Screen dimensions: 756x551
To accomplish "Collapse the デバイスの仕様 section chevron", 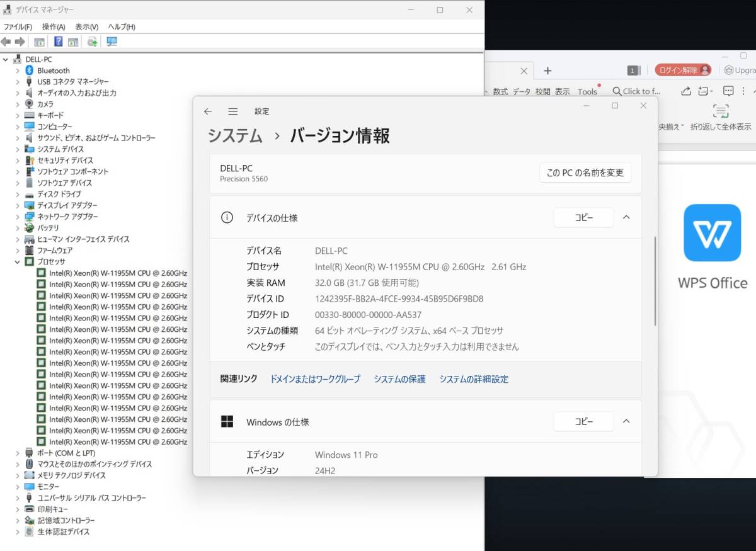I will pos(626,217).
